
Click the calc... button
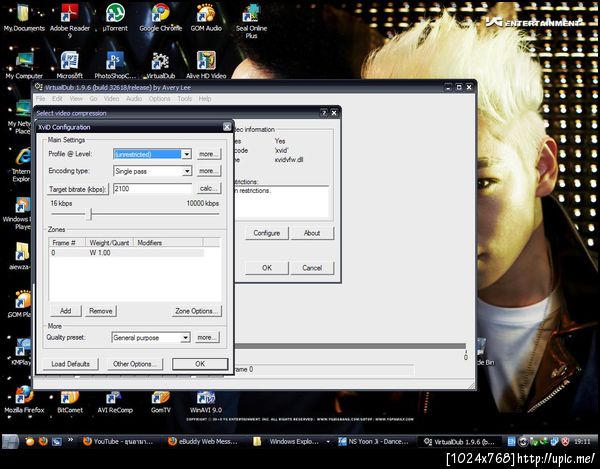[x=209, y=188]
